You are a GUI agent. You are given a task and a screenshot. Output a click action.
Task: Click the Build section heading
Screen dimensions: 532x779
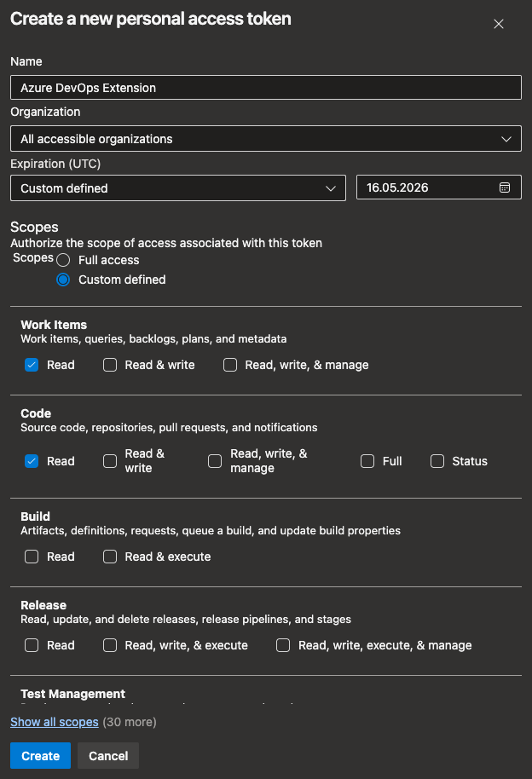coord(35,516)
